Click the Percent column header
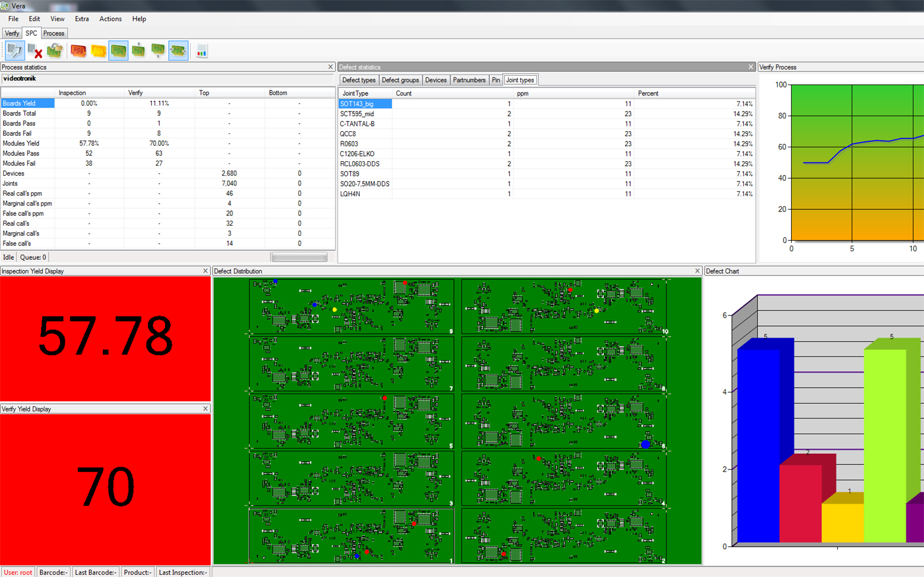This screenshot has width=924, height=577. click(x=648, y=94)
